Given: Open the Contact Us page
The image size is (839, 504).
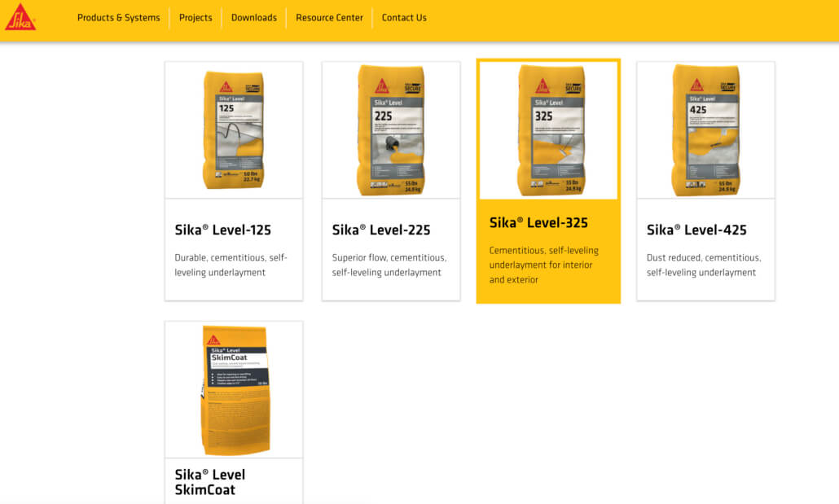Looking at the screenshot, I should [404, 17].
